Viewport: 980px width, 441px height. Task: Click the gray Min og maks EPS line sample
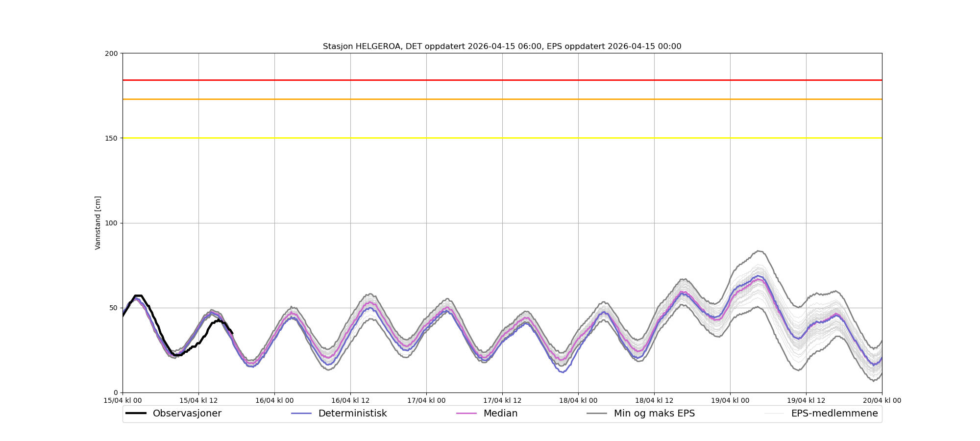coord(597,414)
